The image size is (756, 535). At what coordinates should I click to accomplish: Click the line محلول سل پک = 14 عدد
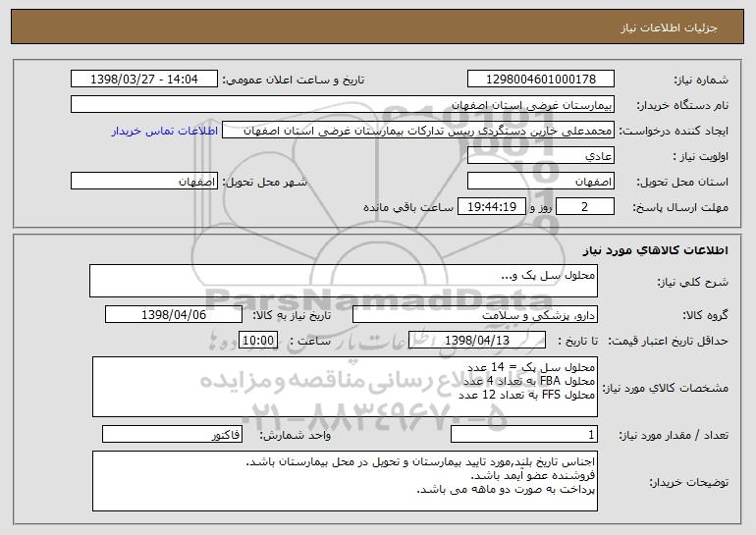531,367
